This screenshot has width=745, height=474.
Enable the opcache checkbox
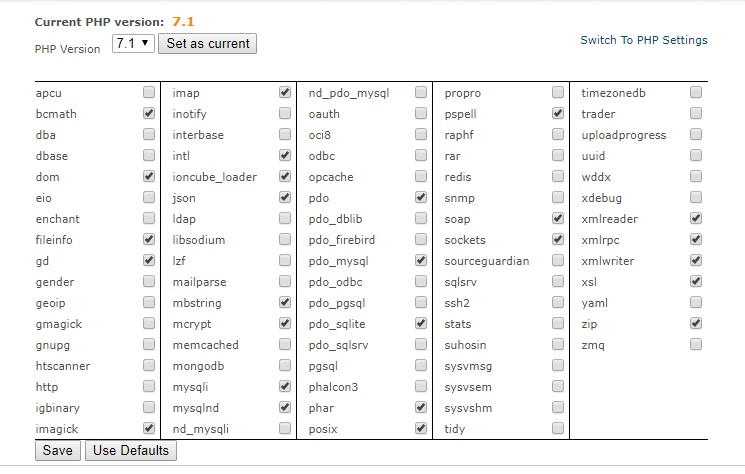(421, 177)
